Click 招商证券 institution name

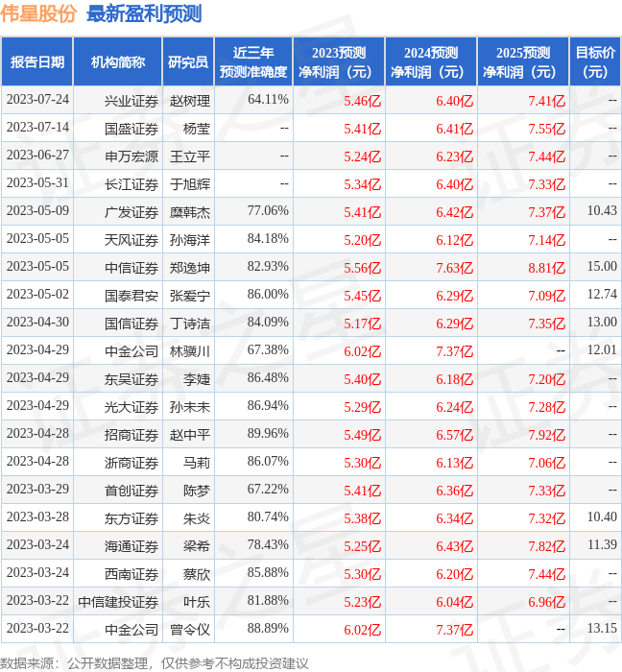pos(132,436)
